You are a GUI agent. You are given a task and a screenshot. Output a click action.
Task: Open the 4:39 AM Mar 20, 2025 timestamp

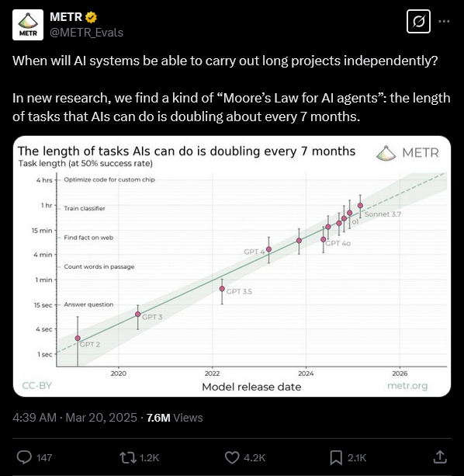(x=75, y=418)
